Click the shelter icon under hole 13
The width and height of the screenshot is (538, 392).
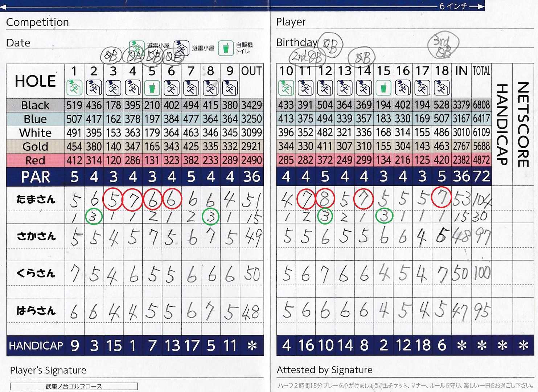tap(345, 88)
